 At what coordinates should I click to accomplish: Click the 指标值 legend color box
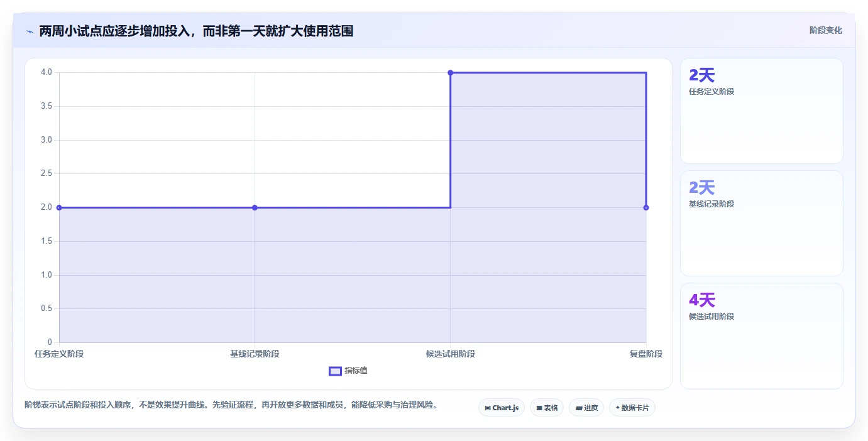(335, 371)
